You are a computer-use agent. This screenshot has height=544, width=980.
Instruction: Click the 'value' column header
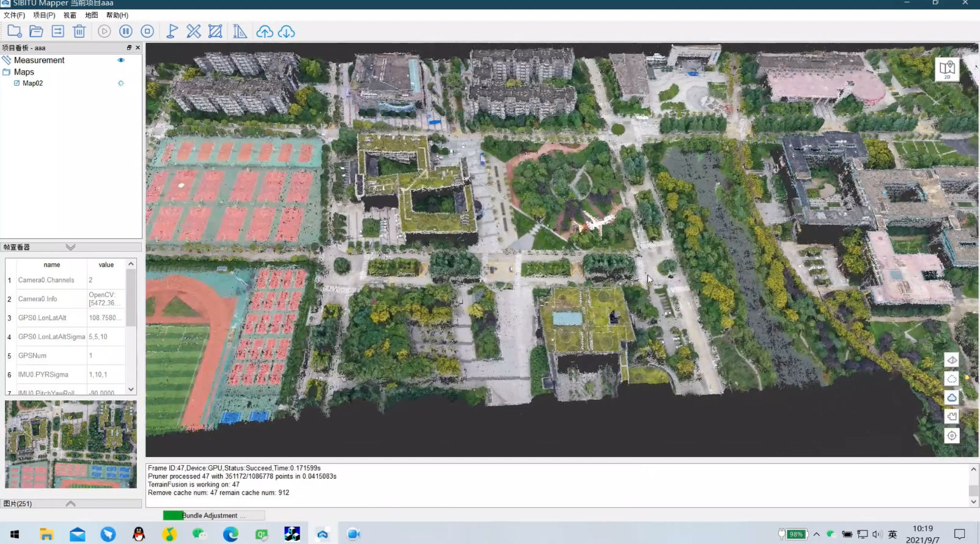(x=106, y=265)
